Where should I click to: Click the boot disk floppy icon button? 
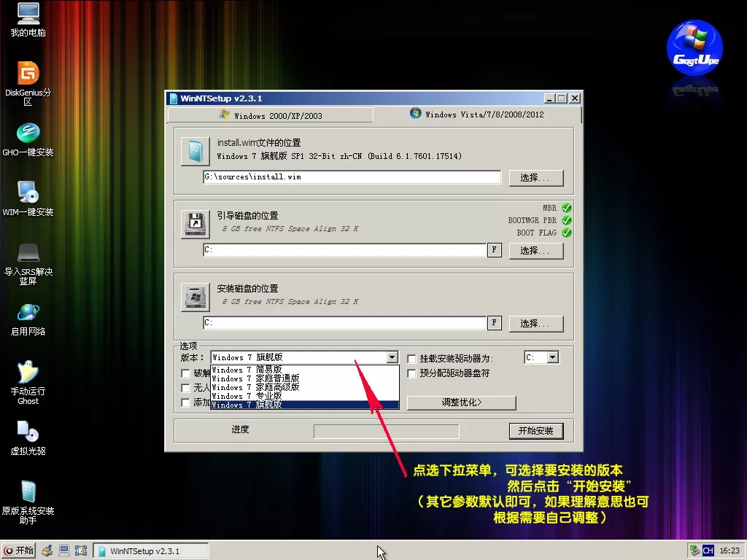tap(196, 224)
